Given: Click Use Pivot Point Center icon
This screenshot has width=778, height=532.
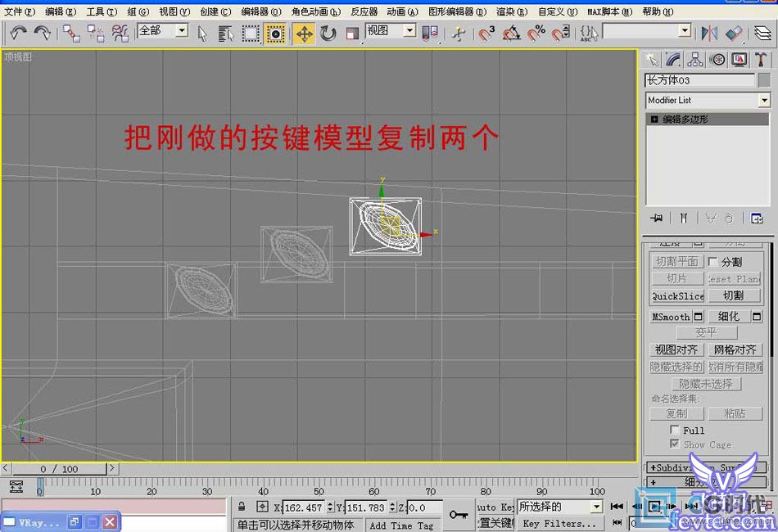Looking at the screenshot, I should [430, 34].
